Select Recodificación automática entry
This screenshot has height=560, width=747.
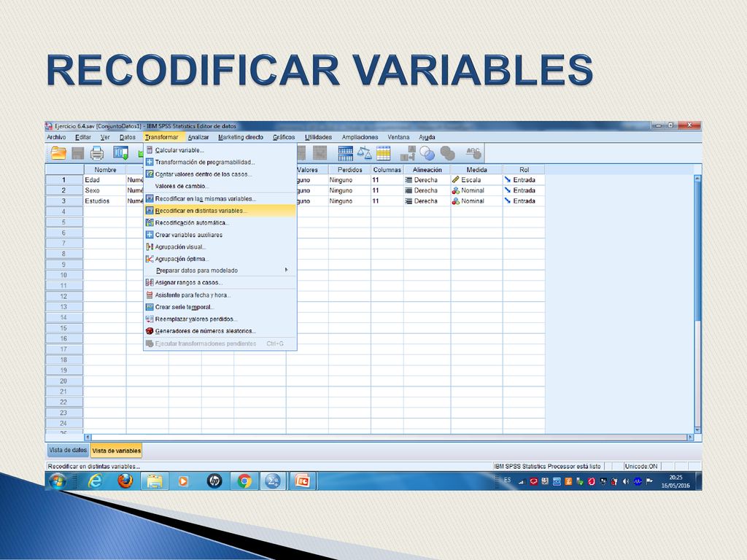pos(220,223)
